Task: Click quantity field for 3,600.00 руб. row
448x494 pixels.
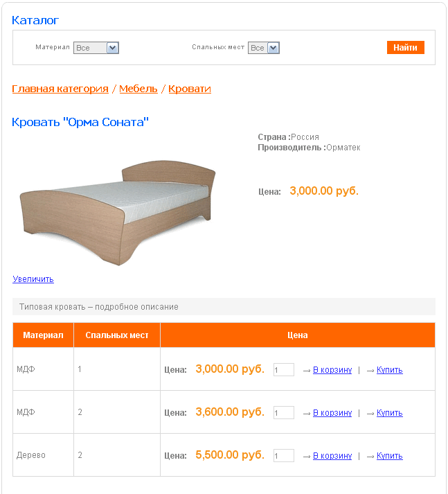Action: [x=283, y=413]
